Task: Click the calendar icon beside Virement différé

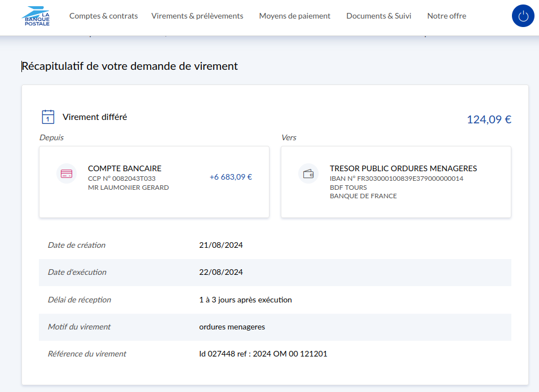Action: (48, 117)
